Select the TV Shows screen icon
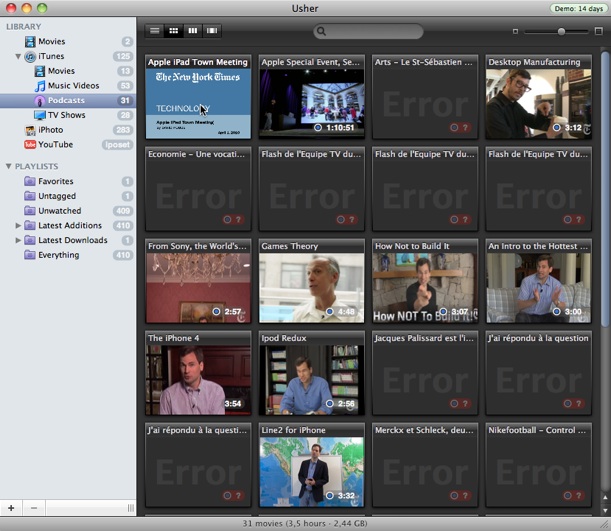The image size is (611, 531). click(40, 115)
